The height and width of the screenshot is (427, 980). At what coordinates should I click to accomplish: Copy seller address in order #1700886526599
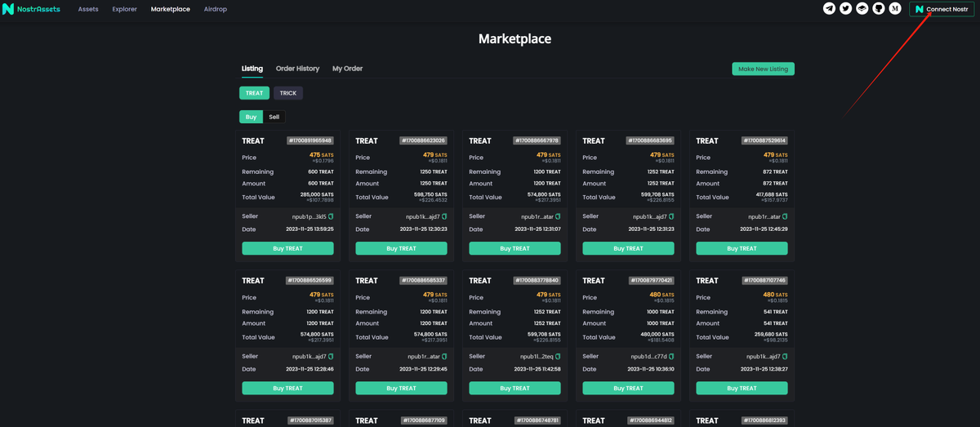[331, 357]
